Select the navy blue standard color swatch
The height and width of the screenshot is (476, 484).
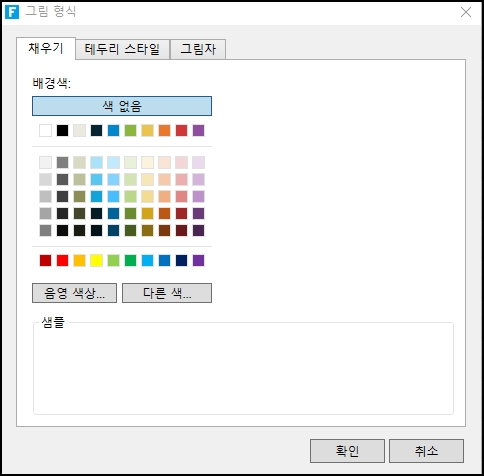pyautogui.click(x=181, y=260)
